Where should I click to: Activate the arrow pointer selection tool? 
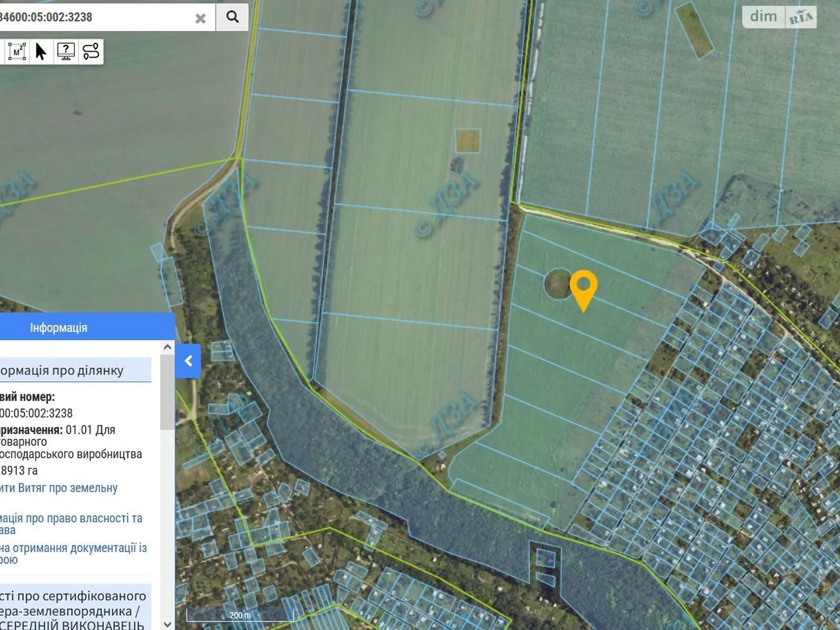[41, 51]
